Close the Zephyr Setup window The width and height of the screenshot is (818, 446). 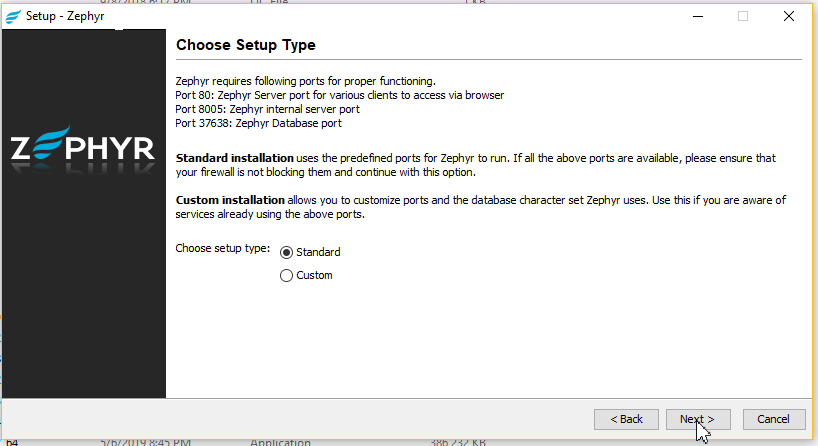pyautogui.click(x=789, y=15)
